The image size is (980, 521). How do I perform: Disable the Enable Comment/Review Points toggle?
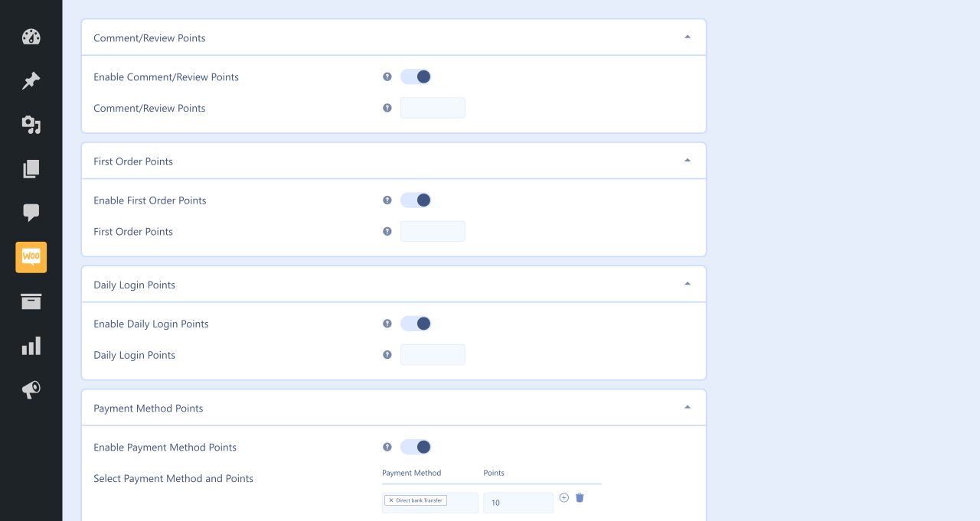click(x=416, y=77)
